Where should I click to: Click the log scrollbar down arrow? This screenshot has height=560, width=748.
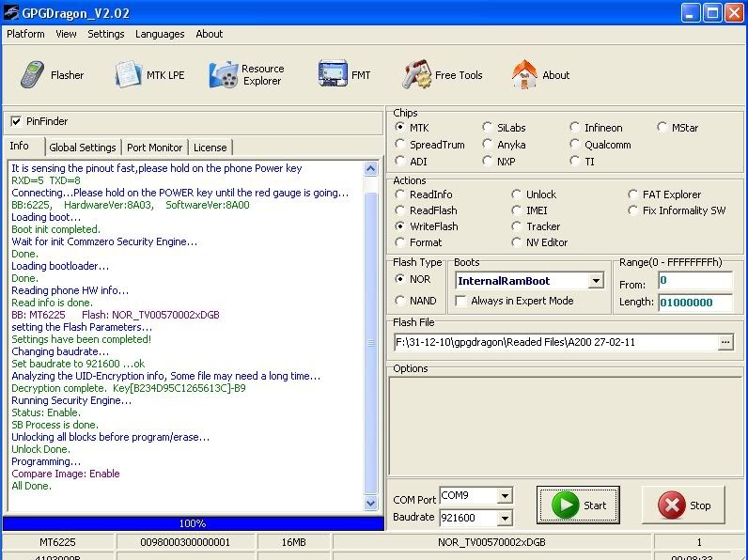370,504
